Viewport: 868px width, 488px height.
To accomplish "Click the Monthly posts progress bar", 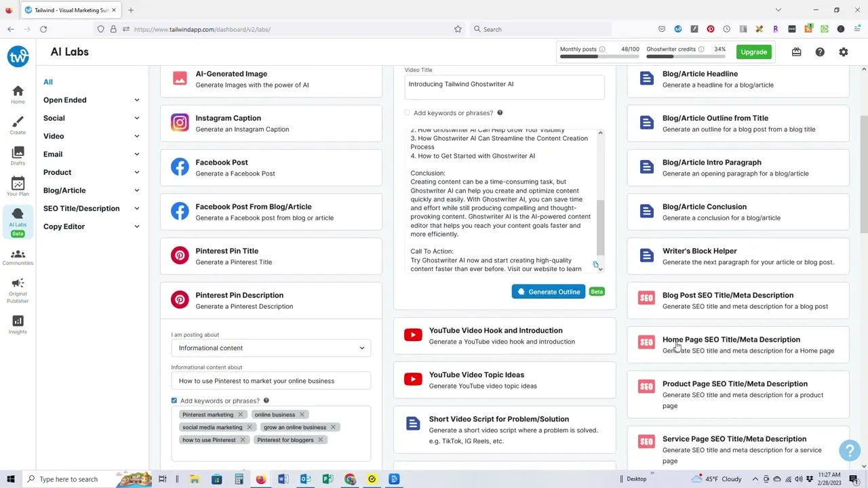I will click(599, 58).
